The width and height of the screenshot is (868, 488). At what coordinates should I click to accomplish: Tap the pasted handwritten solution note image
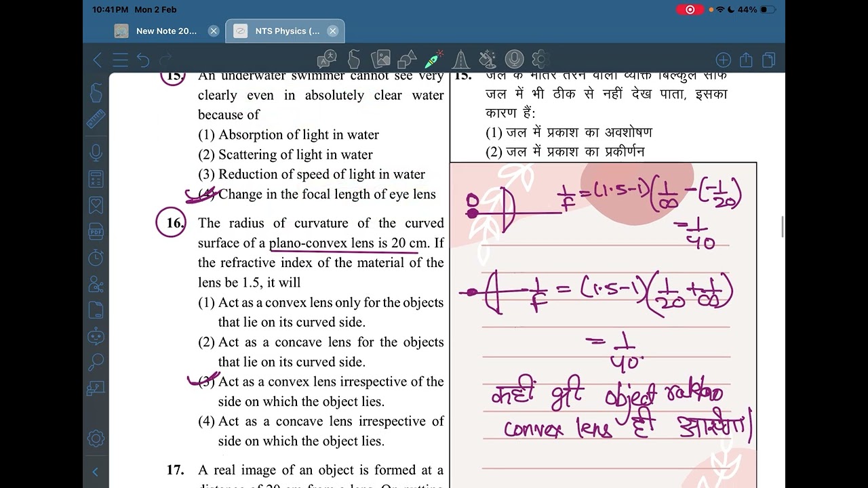603,324
